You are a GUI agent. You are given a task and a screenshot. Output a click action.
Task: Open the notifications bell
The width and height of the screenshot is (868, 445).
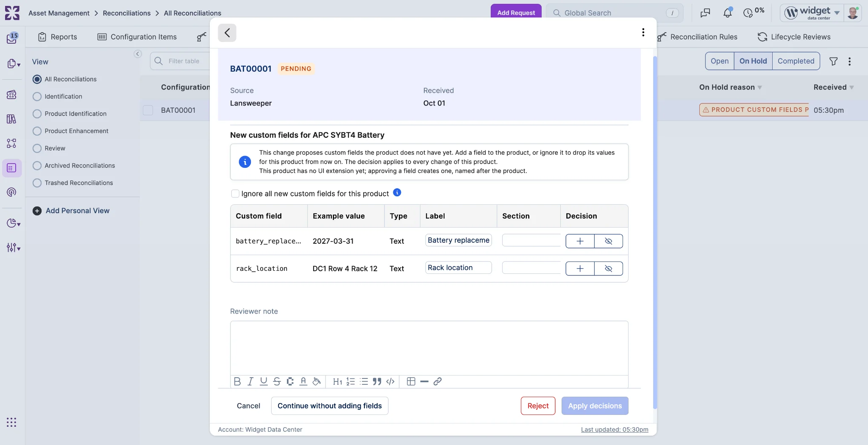pos(727,13)
